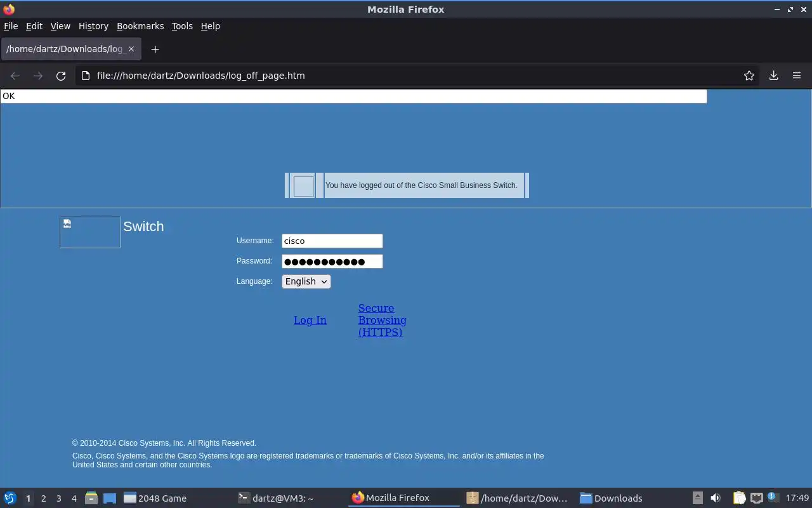
Task: Open the Help menu
Action: pyautogui.click(x=211, y=26)
